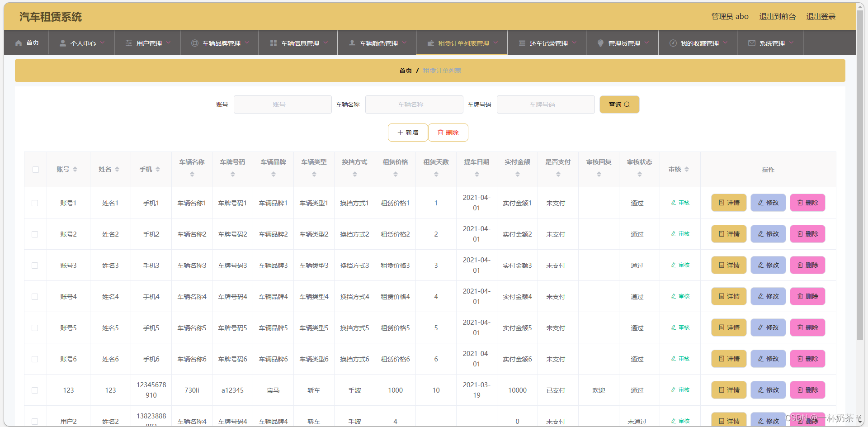Check the checkbox for row 123
The height and width of the screenshot is (427, 868).
pyautogui.click(x=35, y=390)
